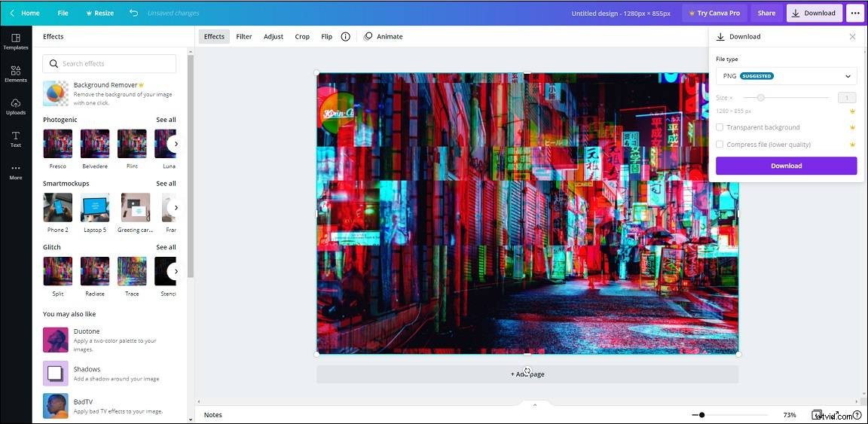Image resolution: width=868 pixels, height=424 pixels.
Task: Click the 73% zoom level
Action: pyautogui.click(x=790, y=415)
